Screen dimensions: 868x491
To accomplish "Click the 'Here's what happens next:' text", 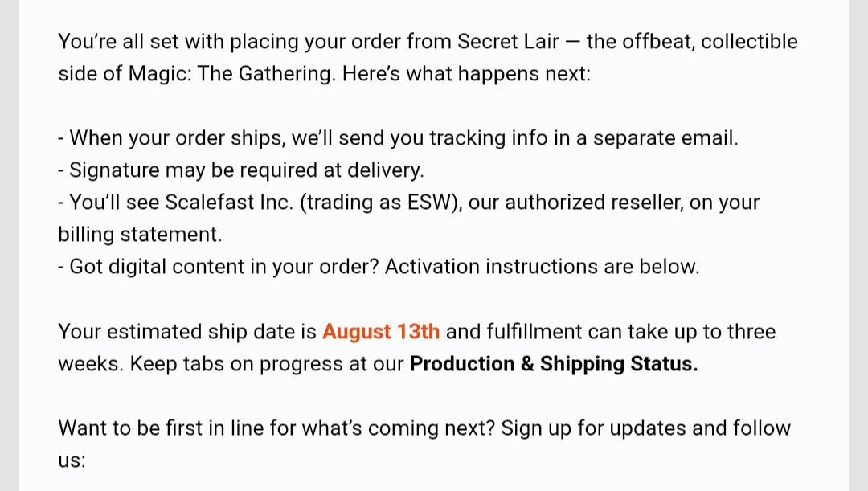I will [x=466, y=74].
